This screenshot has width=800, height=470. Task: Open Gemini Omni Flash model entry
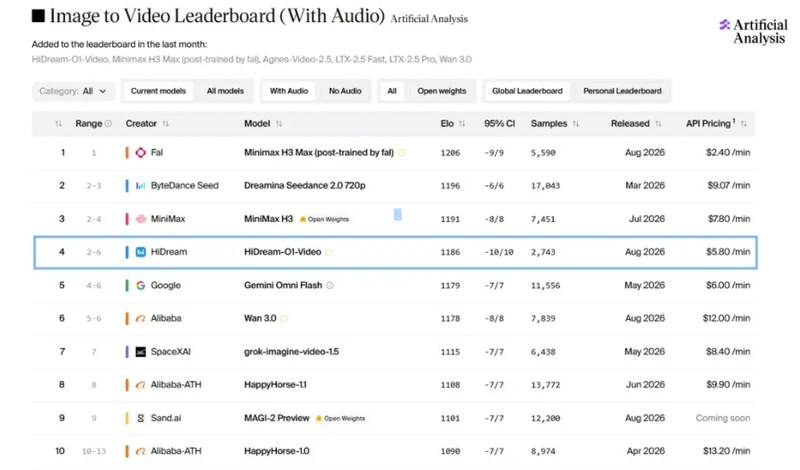pyautogui.click(x=283, y=285)
